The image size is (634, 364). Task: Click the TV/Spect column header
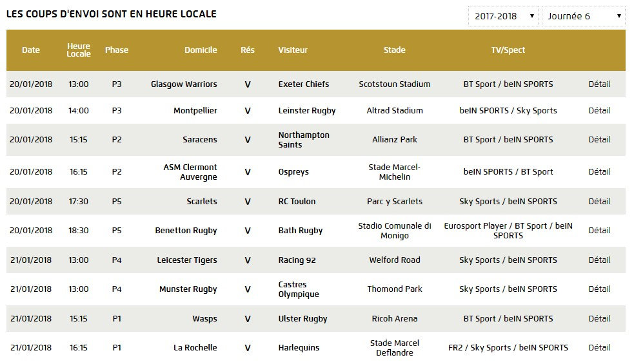click(x=508, y=50)
